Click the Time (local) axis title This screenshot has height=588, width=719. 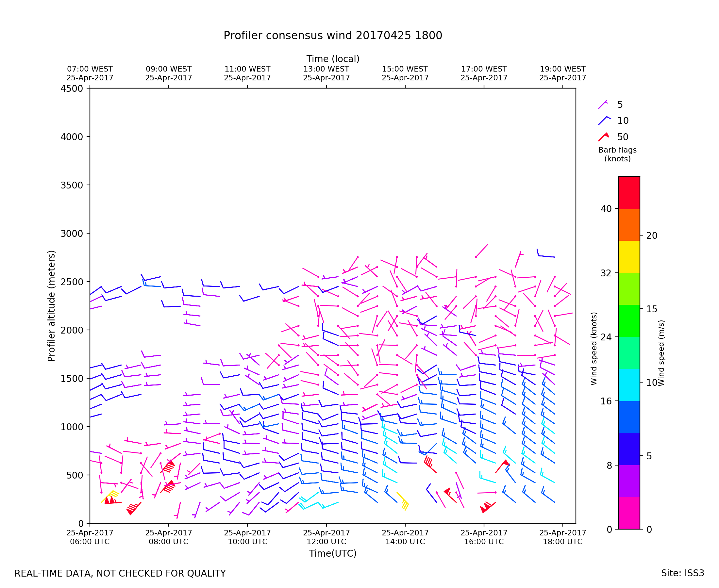click(332, 59)
